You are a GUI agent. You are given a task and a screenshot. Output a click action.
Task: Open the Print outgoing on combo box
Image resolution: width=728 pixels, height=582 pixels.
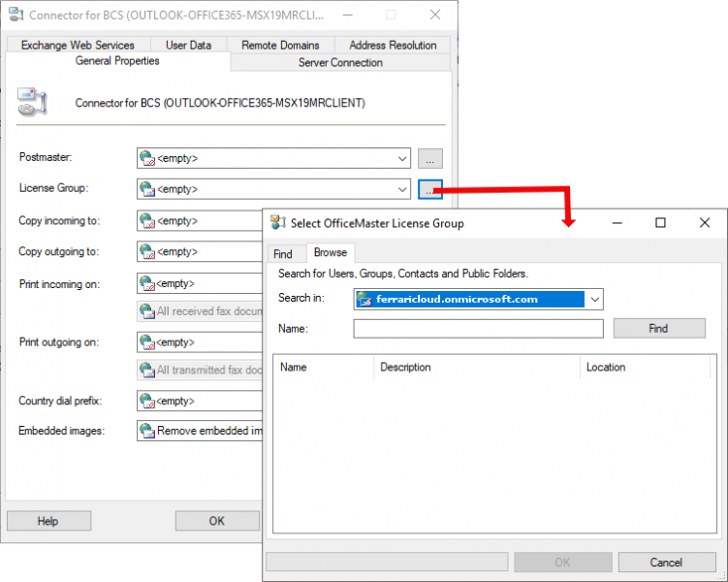point(200,342)
